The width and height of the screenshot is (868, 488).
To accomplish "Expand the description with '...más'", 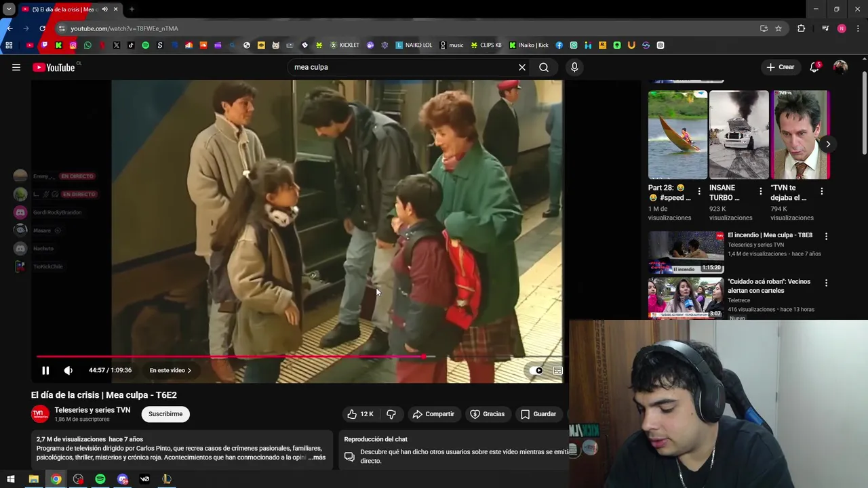I will point(317,457).
